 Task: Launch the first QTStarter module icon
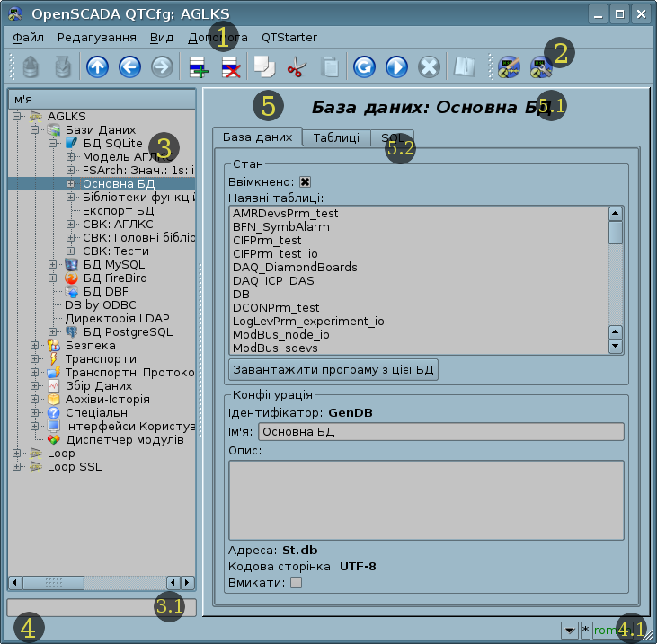tap(509, 67)
